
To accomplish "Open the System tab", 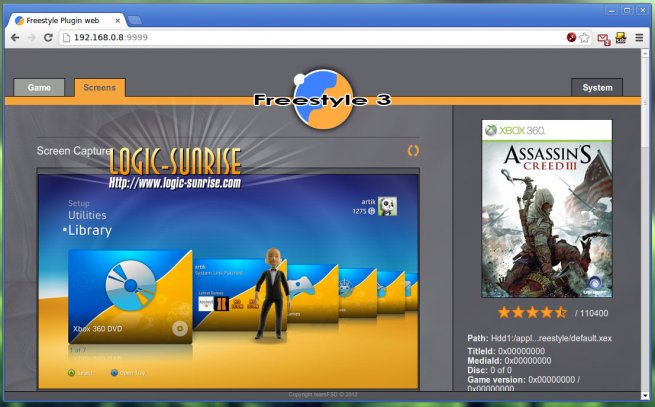I will pos(597,87).
